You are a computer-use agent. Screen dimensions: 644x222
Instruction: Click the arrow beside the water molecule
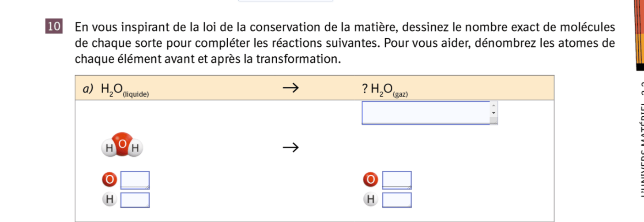tap(290, 147)
